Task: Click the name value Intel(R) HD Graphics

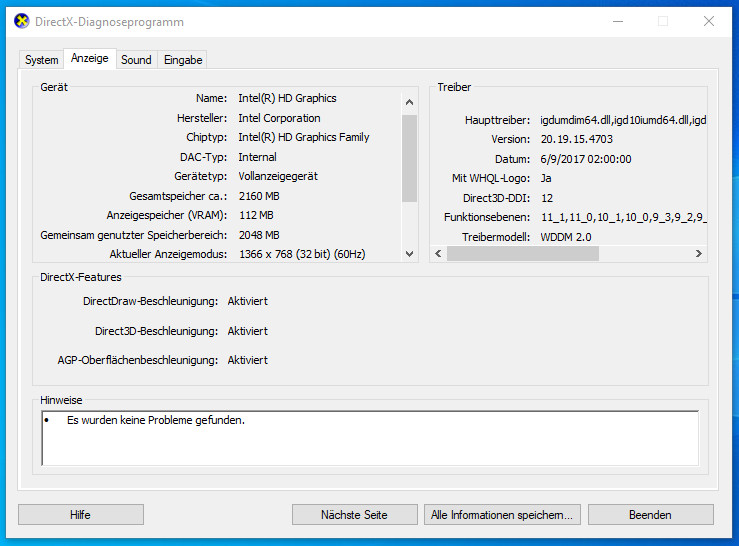Action: pos(287,98)
